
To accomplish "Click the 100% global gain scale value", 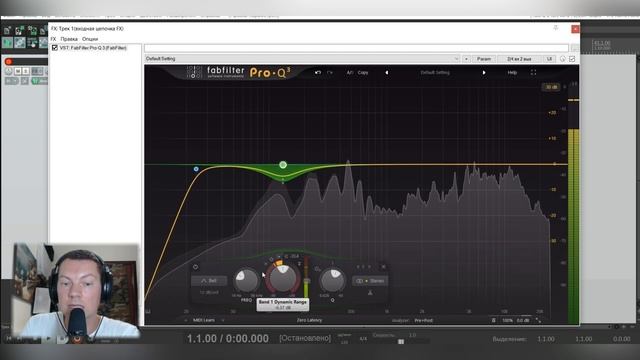I will [x=507, y=320].
